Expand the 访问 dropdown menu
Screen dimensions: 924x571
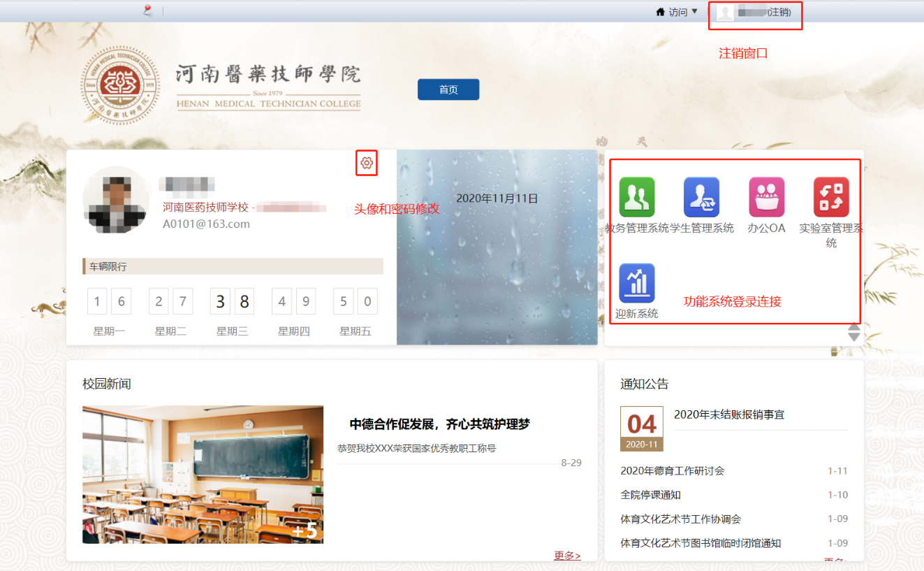click(683, 12)
